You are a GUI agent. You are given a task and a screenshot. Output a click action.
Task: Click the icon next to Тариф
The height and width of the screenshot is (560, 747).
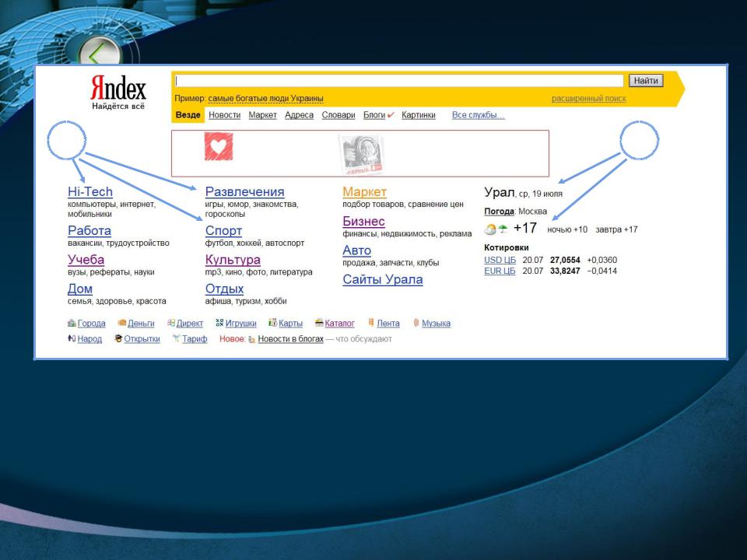coord(177,338)
